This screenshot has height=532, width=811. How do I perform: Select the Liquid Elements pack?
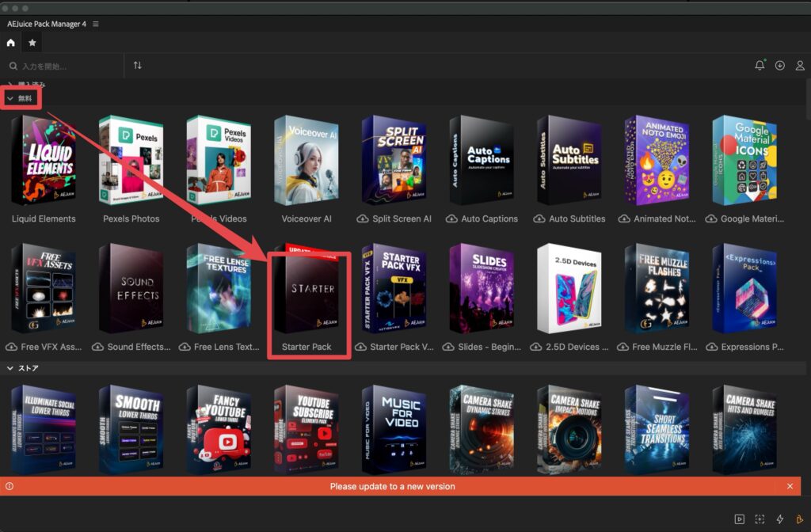pyautogui.click(x=44, y=160)
